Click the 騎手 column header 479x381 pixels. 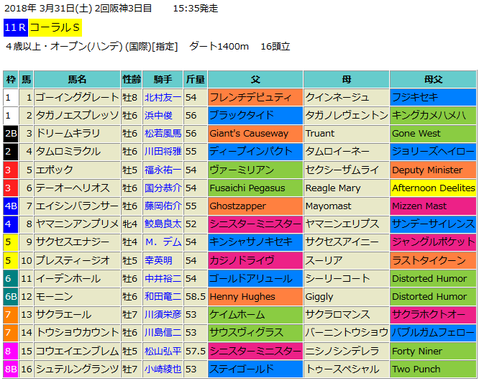click(163, 79)
